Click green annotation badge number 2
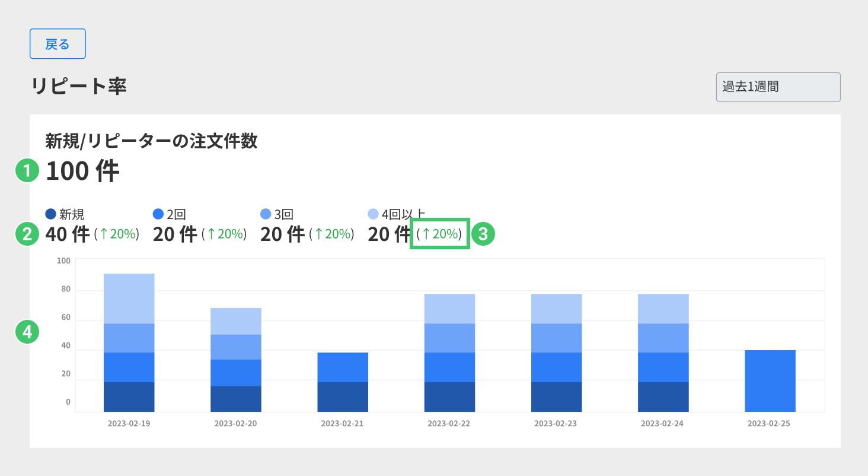This screenshot has height=476, width=868. (x=27, y=234)
